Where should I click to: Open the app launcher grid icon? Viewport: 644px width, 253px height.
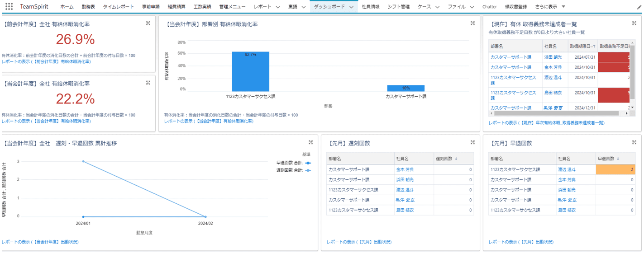click(x=9, y=7)
